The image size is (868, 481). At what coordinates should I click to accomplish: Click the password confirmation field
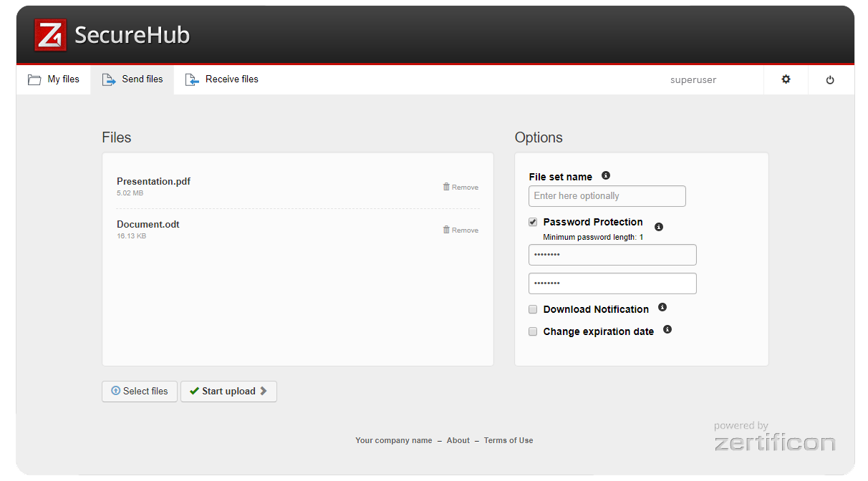612,283
